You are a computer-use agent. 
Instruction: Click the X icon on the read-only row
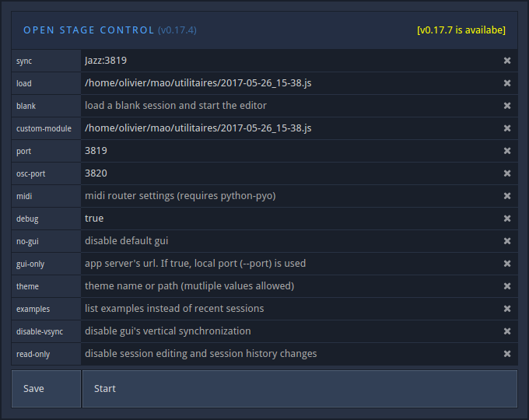point(507,354)
